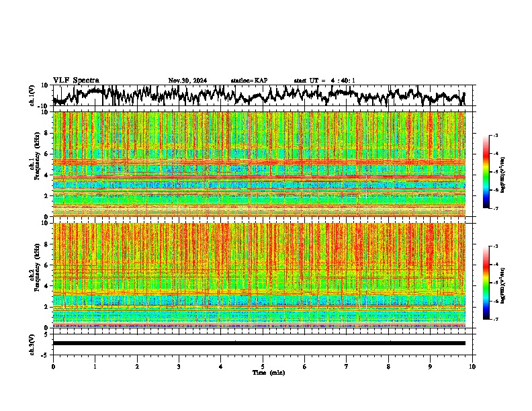532x411 pixels.
Task: Click the ch.1 "Frequency (kHz)" axis label
Action: (37, 156)
